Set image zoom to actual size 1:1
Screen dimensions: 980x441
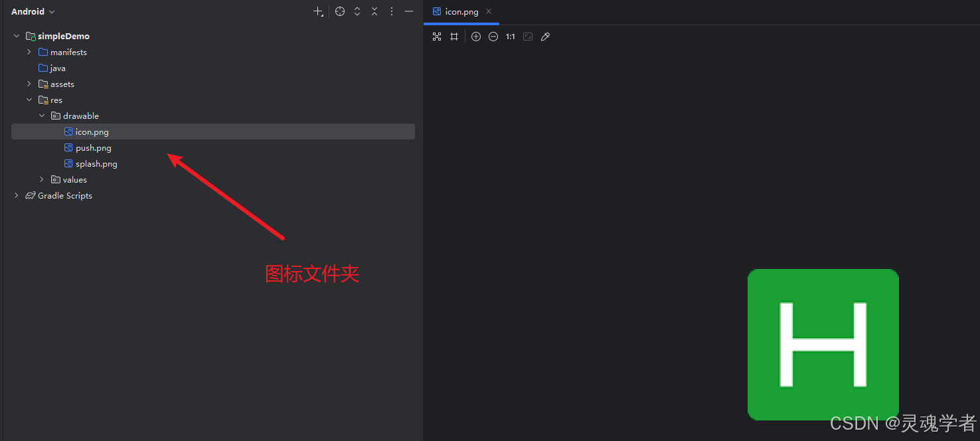[x=511, y=37]
